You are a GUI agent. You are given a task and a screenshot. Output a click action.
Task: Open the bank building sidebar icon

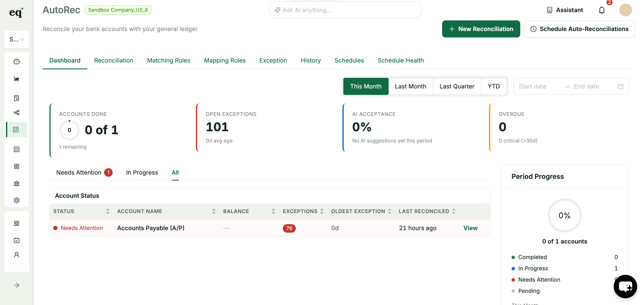[16, 184]
